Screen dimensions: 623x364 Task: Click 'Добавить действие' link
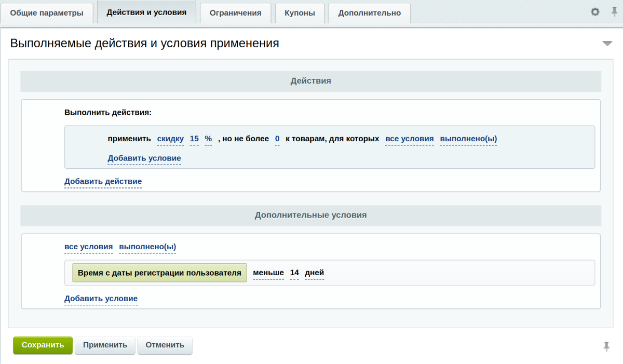[103, 181]
